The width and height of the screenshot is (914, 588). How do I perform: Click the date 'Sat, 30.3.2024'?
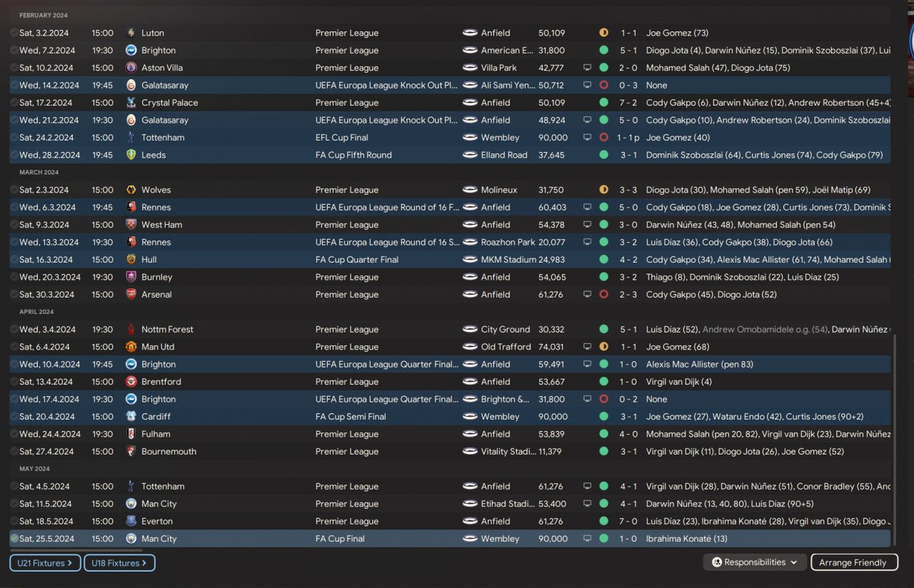pyautogui.click(x=46, y=294)
